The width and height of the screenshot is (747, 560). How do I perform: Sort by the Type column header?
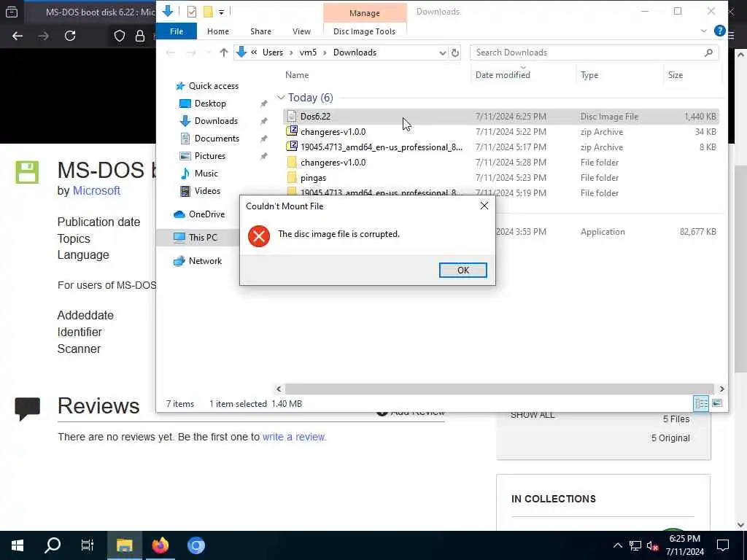tap(589, 75)
